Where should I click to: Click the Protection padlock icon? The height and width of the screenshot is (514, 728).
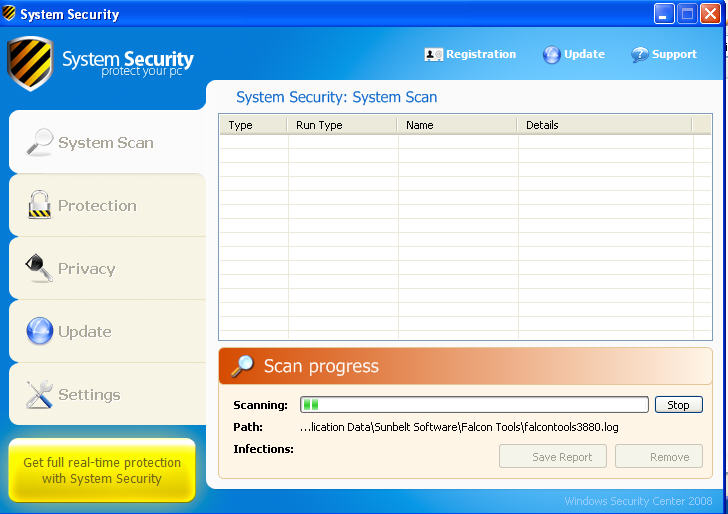tap(39, 204)
